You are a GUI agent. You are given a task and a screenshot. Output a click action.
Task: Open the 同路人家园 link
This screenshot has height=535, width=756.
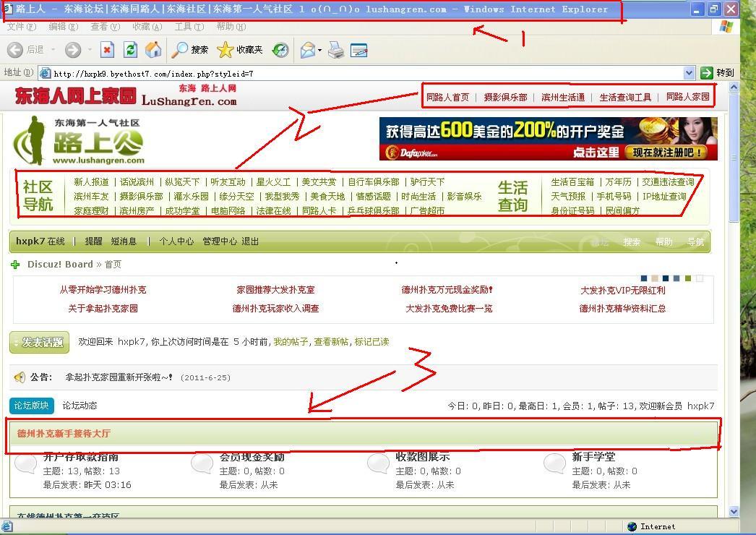pyautogui.click(x=687, y=97)
